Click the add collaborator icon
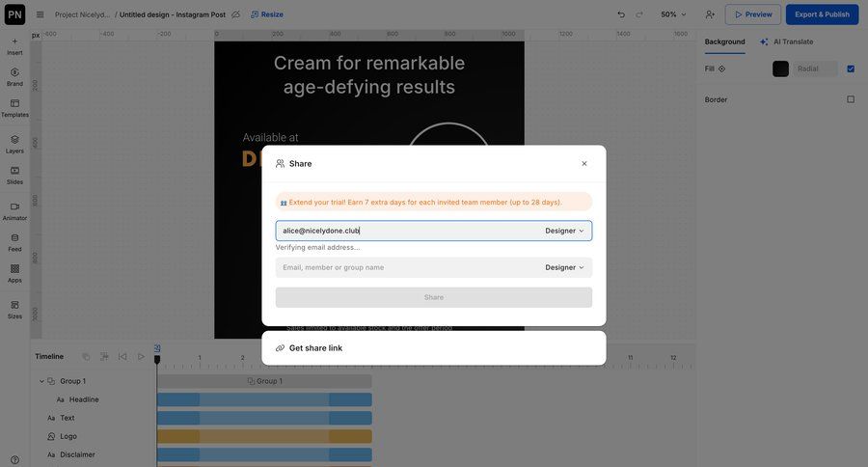Screen dimensions: 868x467 click(710, 14)
